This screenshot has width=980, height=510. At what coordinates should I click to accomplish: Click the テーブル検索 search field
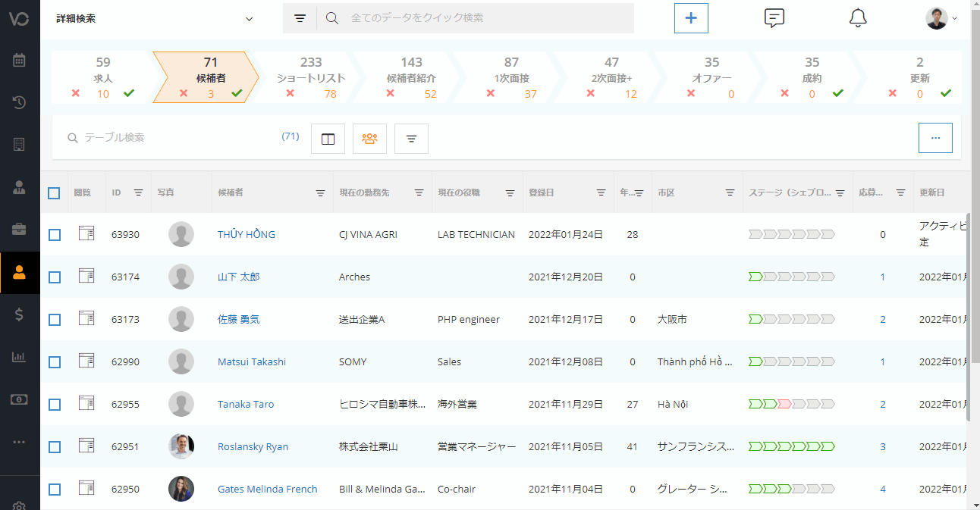click(x=174, y=138)
